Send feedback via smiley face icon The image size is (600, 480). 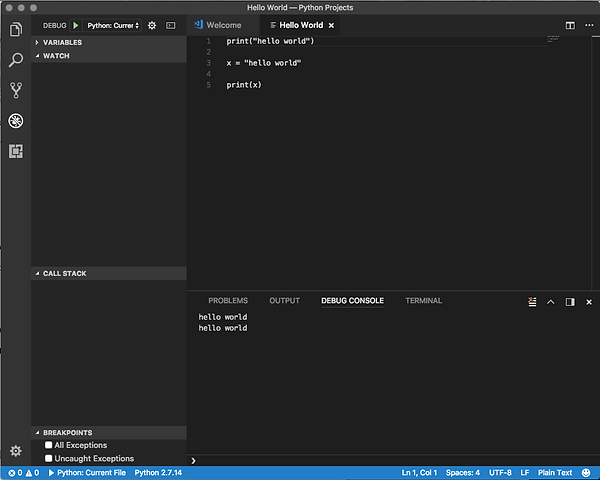tap(586, 473)
